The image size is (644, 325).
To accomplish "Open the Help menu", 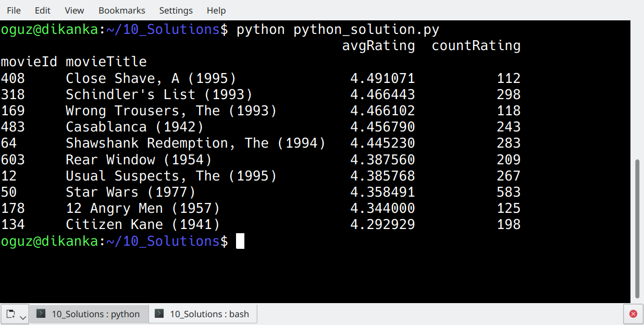I will click(216, 10).
